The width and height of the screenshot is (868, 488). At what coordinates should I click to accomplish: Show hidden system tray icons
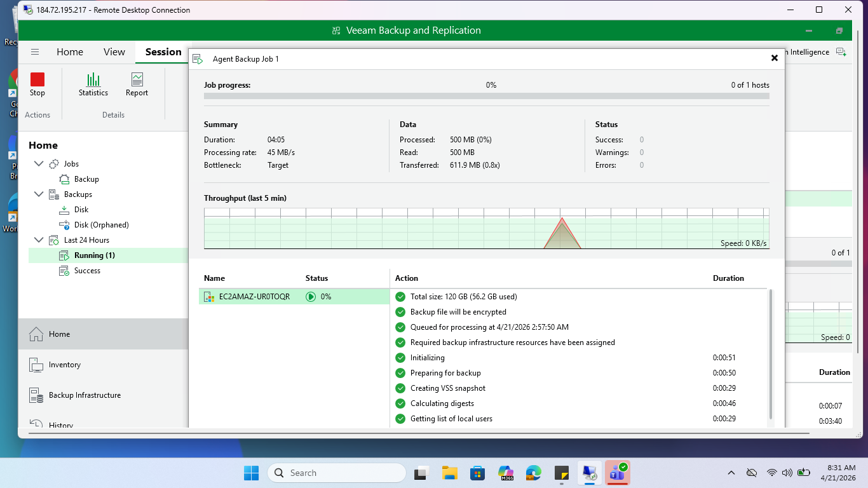pyautogui.click(x=731, y=473)
